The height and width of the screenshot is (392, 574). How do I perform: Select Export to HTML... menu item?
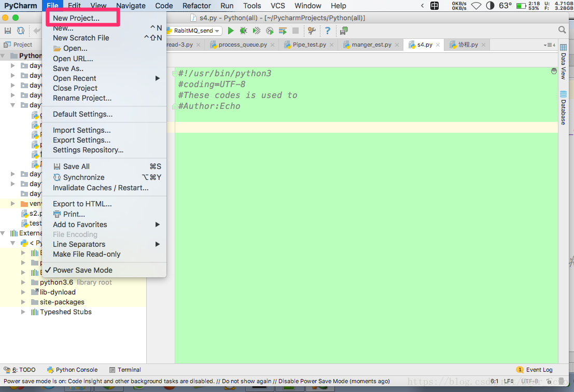coord(104,204)
